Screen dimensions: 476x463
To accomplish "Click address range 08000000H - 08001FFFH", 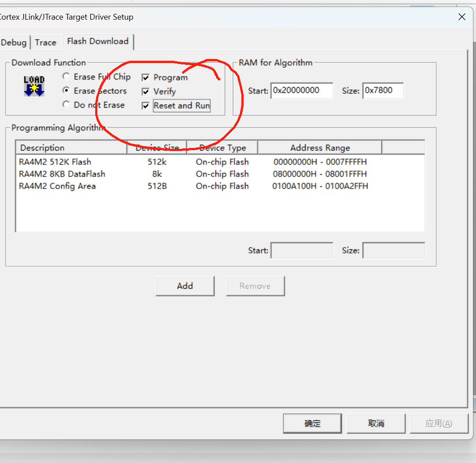I will 320,174.
